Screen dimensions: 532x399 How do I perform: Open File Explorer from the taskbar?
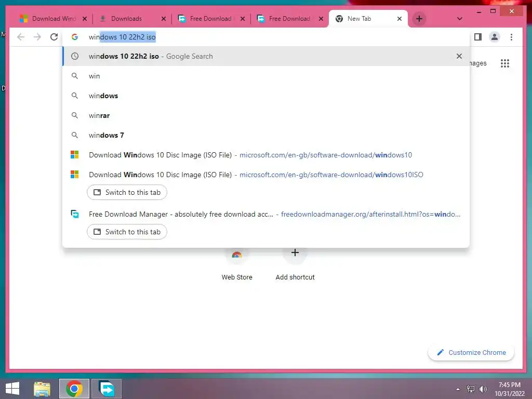(42, 389)
